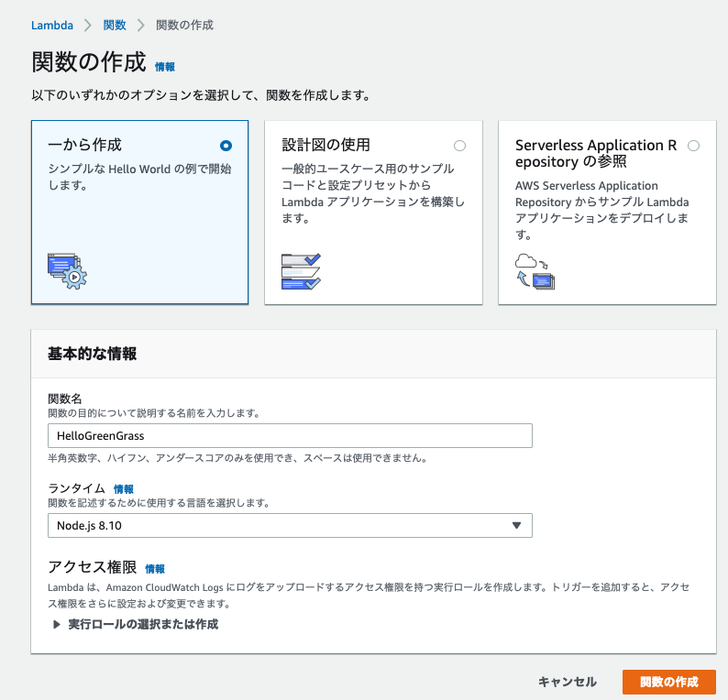Click the 一から作成 gear window icon
This screenshot has height=700, width=728.
click(67, 271)
